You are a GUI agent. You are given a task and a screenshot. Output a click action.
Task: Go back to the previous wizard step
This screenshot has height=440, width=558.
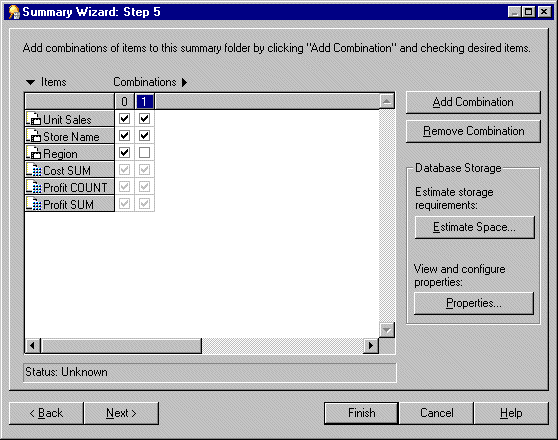[x=46, y=413]
